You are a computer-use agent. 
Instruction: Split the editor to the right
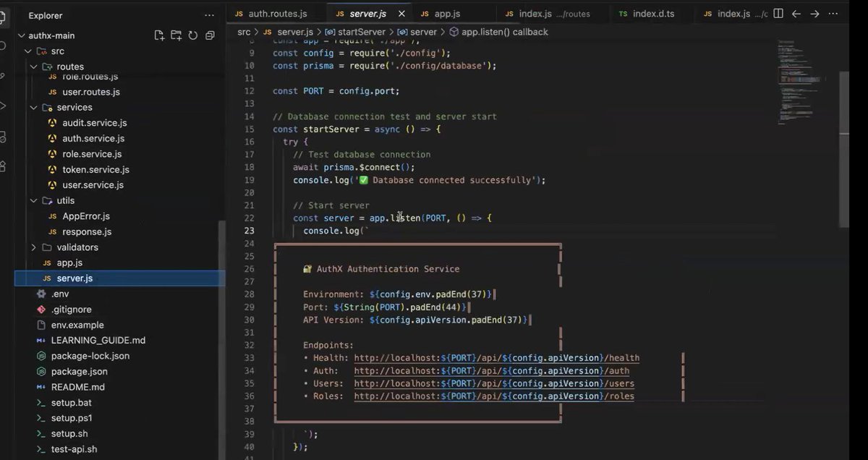click(778, 14)
